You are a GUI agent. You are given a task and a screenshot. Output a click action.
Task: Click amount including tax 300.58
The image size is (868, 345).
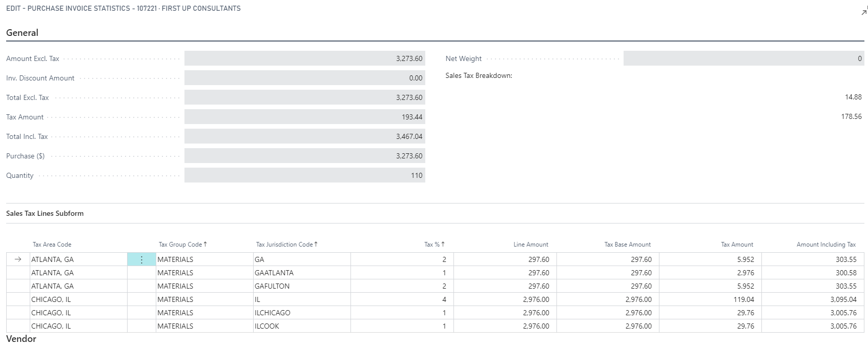point(813,273)
